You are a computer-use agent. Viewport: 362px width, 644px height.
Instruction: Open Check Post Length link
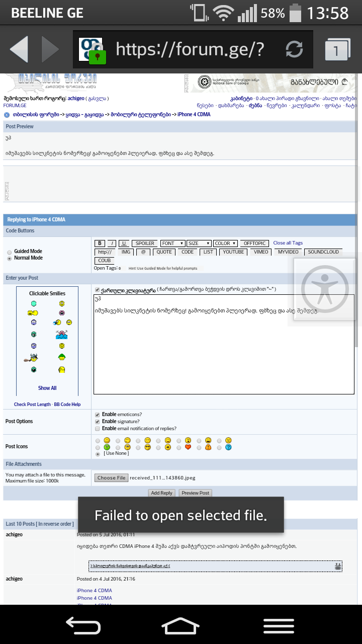click(x=32, y=405)
